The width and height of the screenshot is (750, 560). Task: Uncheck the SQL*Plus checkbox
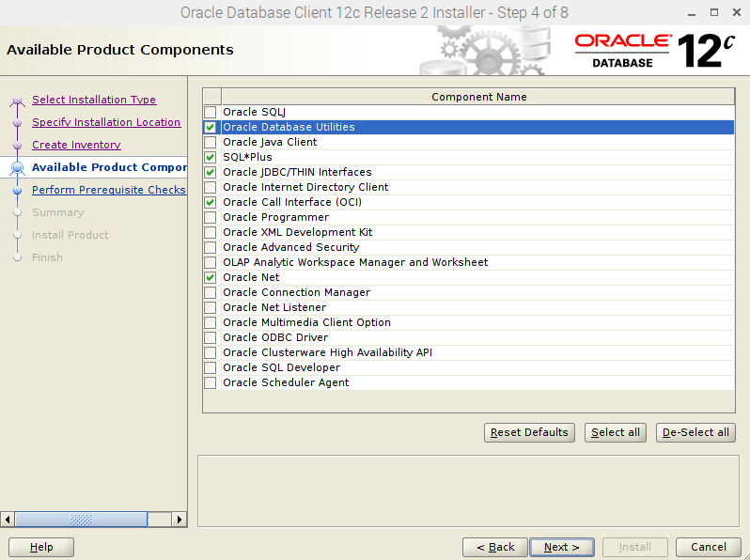pyautogui.click(x=210, y=157)
